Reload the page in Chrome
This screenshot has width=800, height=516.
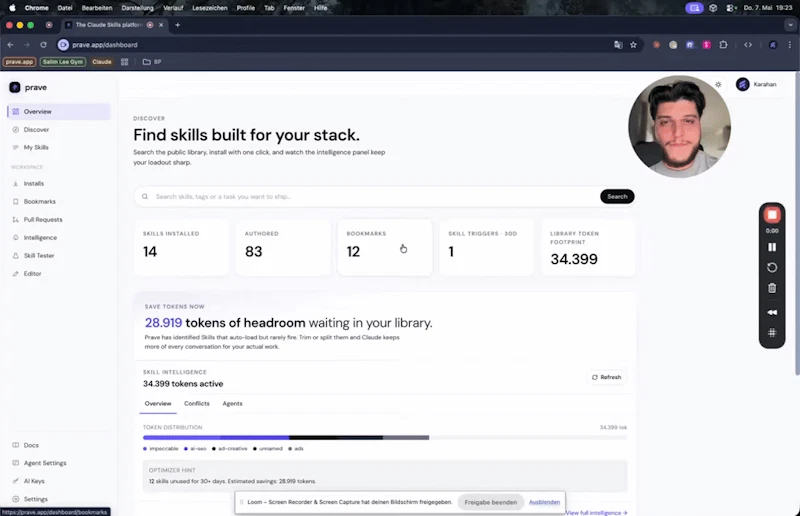tap(43, 45)
